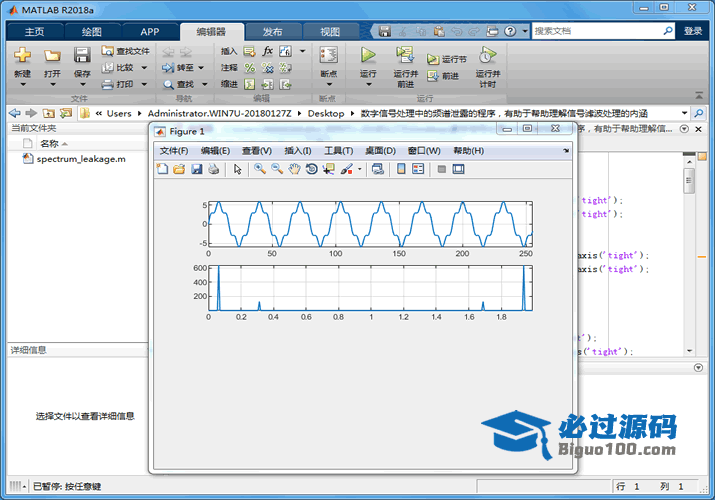
Task: Click the editor vertical scrollbar thumb
Action: (x=689, y=180)
